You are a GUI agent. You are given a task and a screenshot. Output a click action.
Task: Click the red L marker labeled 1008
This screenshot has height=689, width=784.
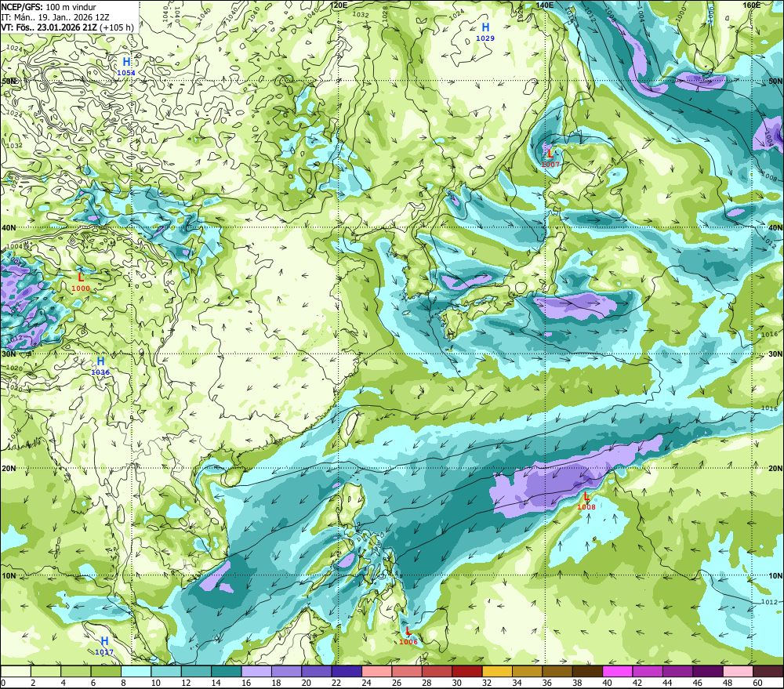(x=586, y=496)
